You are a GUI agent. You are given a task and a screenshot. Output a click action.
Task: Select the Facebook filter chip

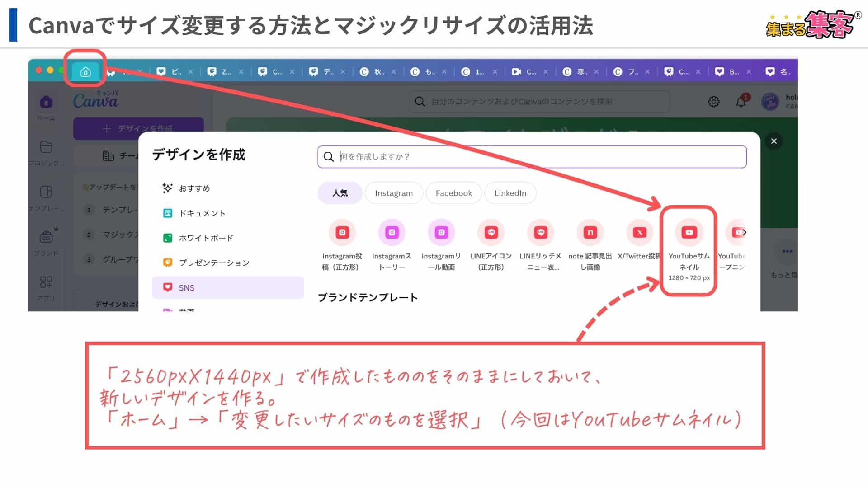453,193
